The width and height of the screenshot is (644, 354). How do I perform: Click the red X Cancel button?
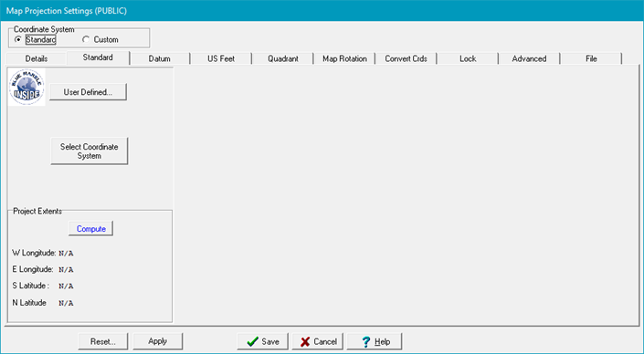318,341
